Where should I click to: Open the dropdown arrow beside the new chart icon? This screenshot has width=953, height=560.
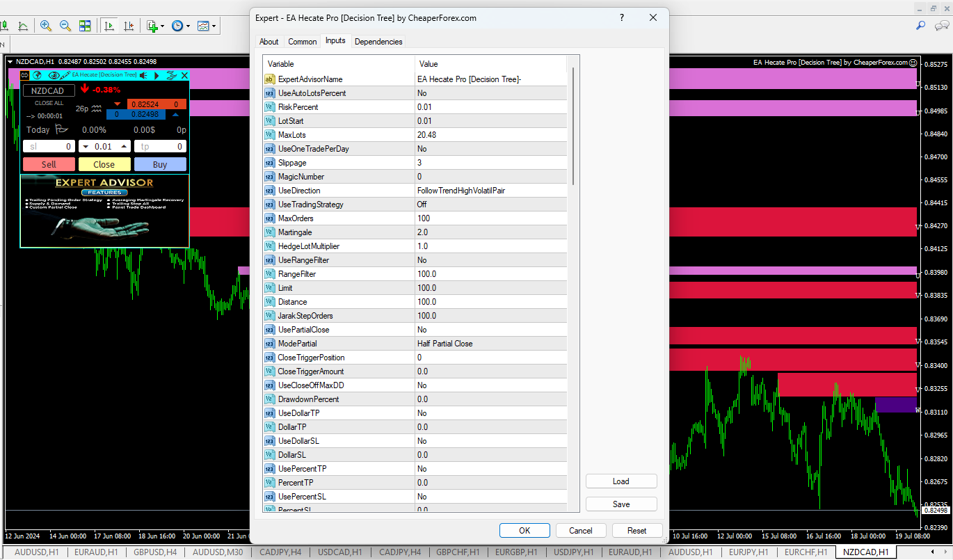pyautogui.click(x=162, y=26)
